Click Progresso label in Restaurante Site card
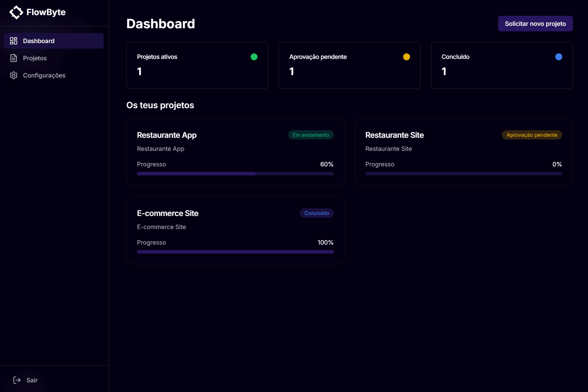Viewport: 588px width, 392px height. pos(380,164)
